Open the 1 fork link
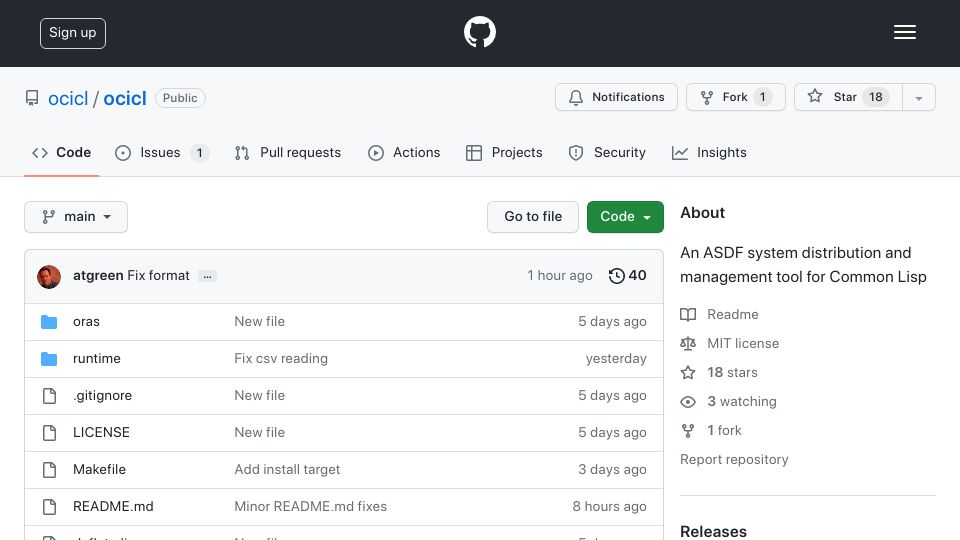This screenshot has width=960, height=540. click(x=724, y=430)
